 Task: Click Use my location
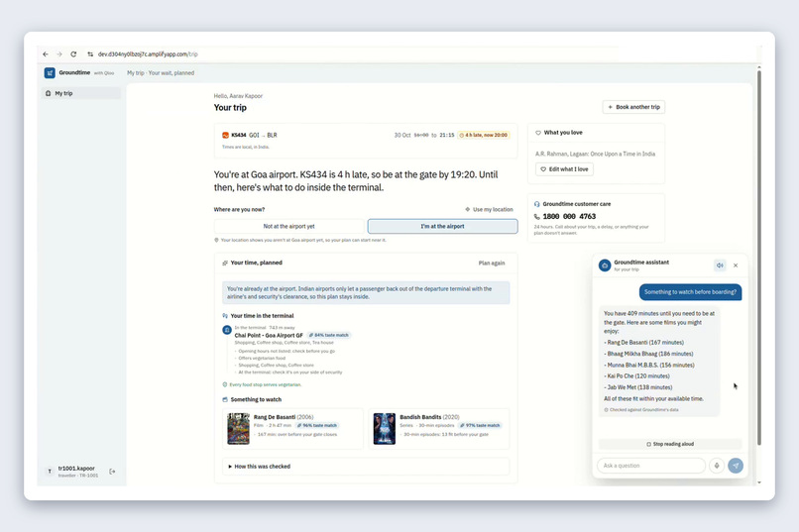tap(489, 209)
